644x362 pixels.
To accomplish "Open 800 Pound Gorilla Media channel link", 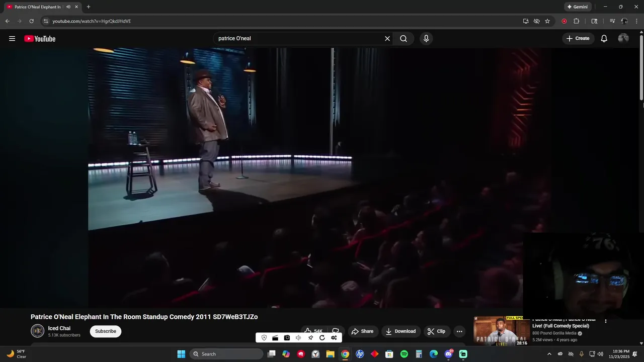I will click(554, 333).
